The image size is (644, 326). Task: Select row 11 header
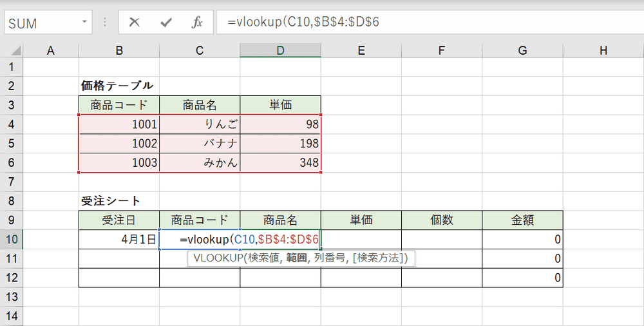pos(12,258)
